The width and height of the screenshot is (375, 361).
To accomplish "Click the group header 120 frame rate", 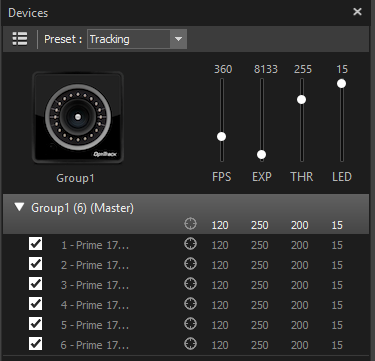I will [220, 225].
